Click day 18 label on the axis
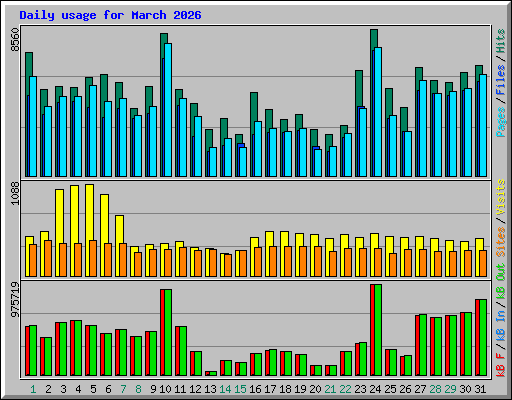The height and width of the screenshot is (400, 512). 285,389
